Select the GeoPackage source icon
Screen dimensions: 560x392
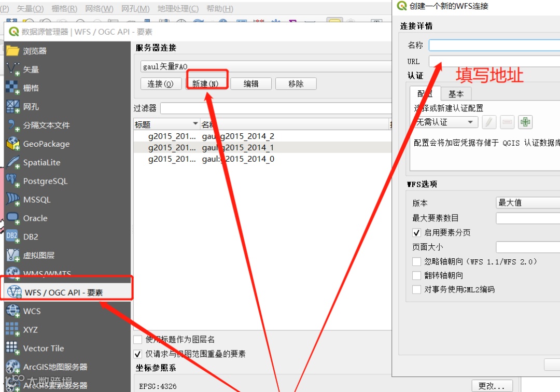coord(13,144)
